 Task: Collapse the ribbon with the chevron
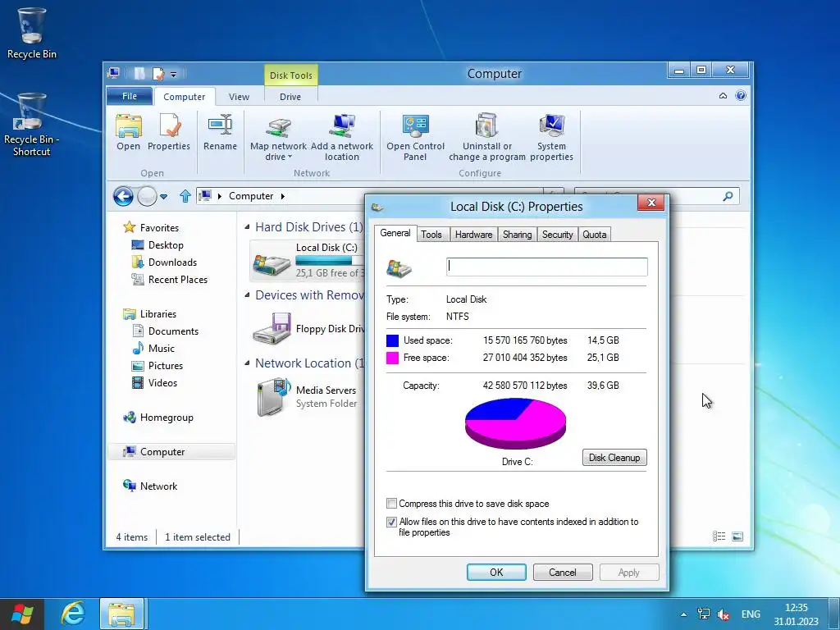point(723,96)
